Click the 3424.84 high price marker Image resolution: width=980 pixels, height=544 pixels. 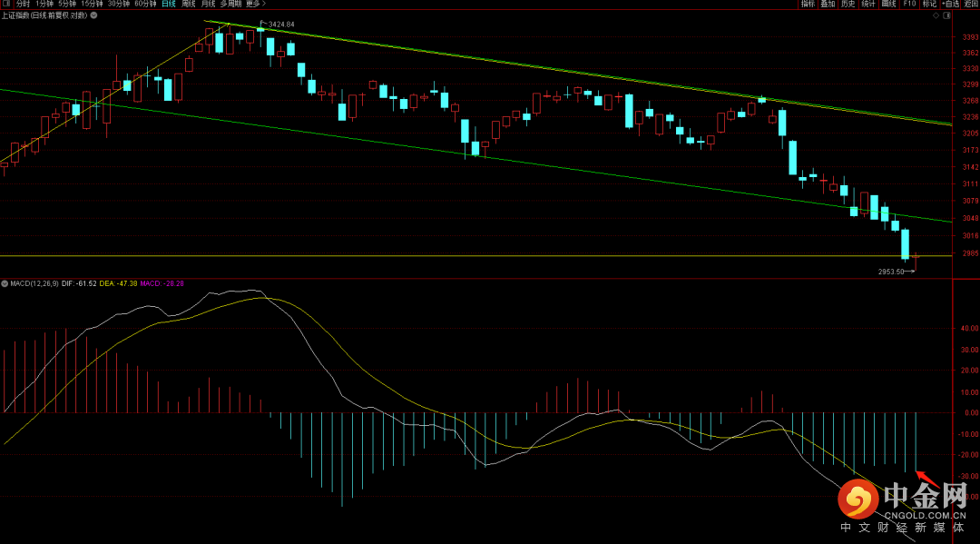(x=281, y=25)
